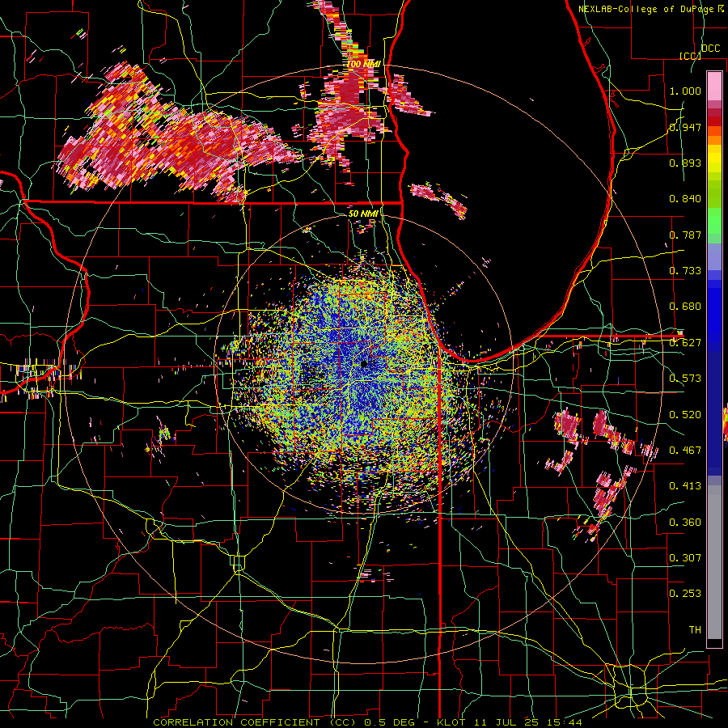728x728 pixels.
Task: Select the 0.307 legend value
Action: (x=685, y=557)
